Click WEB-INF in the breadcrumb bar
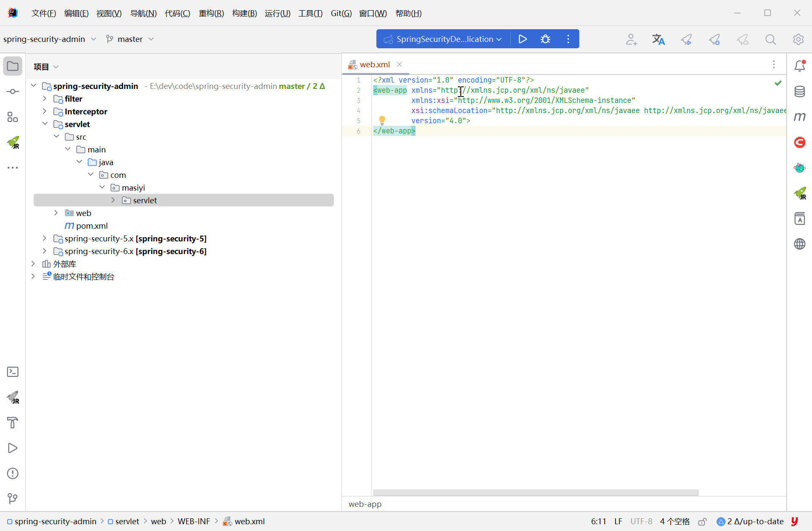 194,522
